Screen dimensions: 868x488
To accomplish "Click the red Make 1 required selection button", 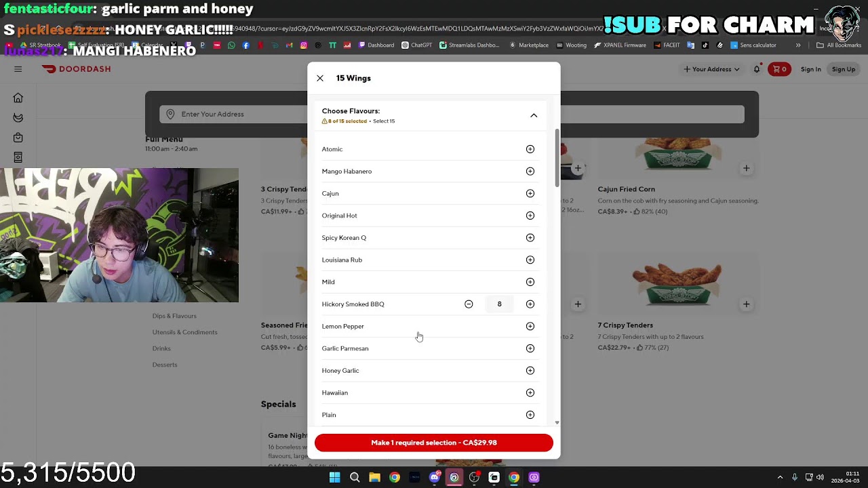I will click(x=434, y=443).
